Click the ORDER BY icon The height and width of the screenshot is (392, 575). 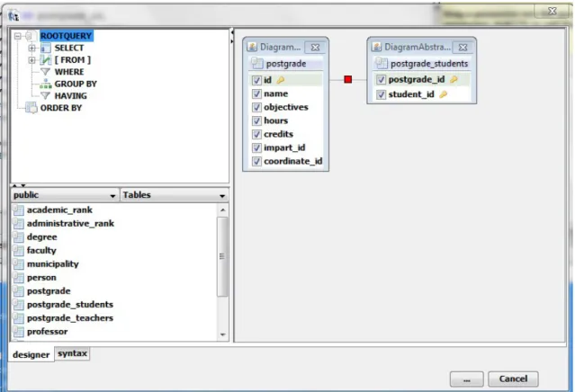[31, 108]
